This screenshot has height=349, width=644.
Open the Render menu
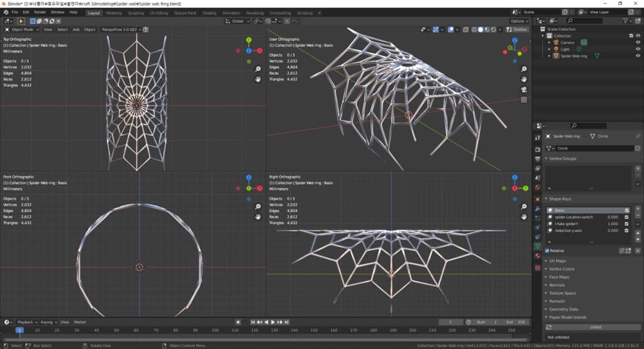pos(40,12)
